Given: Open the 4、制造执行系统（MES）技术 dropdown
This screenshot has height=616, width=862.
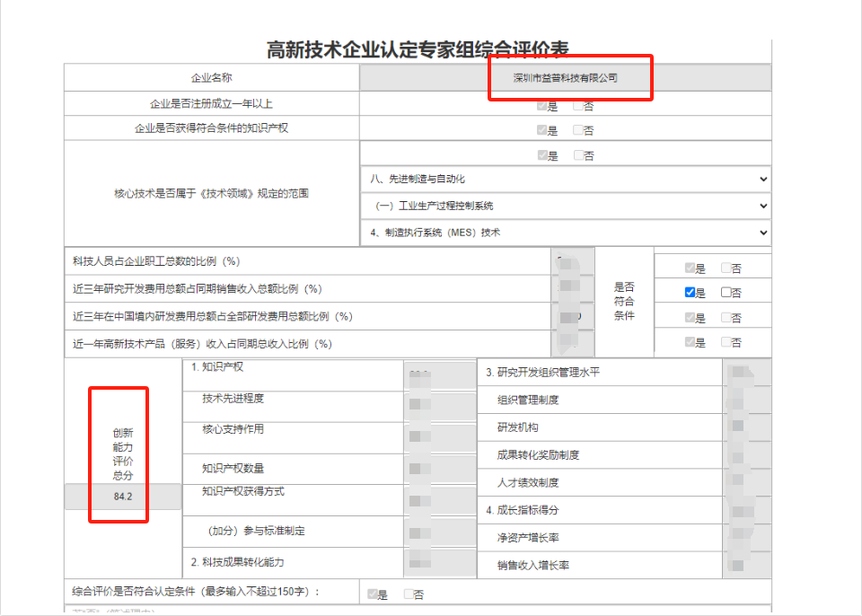Looking at the screenshot, I should [565, 233].
